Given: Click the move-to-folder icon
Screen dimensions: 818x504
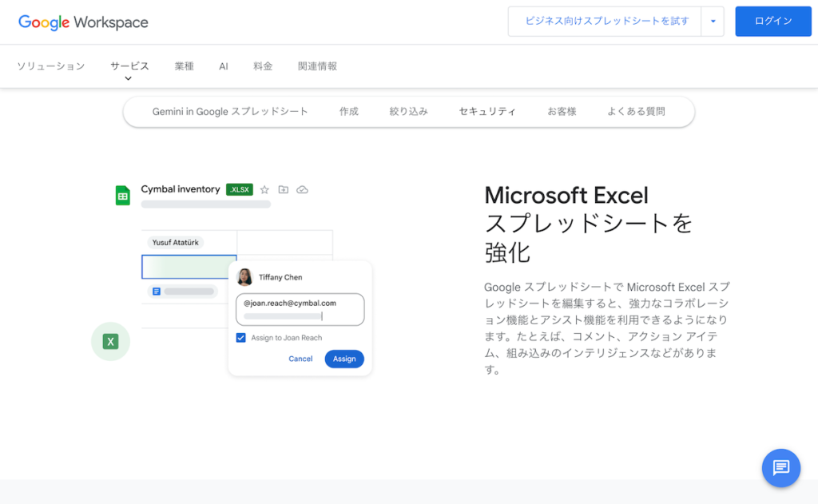Looking at the screenshot, I should 284,189.
